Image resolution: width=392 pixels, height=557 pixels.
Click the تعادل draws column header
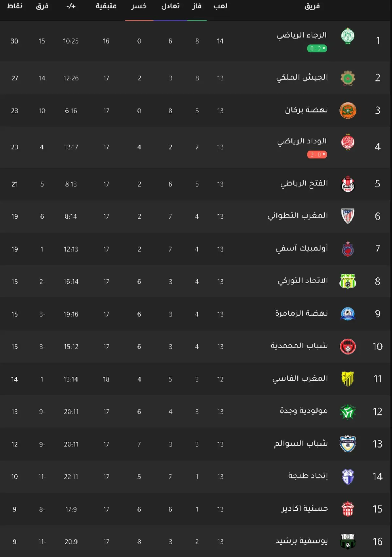[x=170, y=6]
